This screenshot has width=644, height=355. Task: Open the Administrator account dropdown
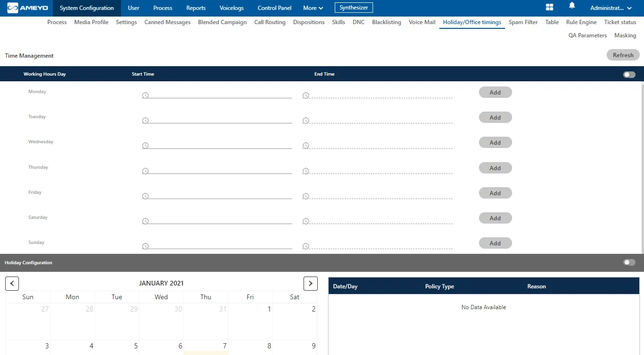[611, 8]
